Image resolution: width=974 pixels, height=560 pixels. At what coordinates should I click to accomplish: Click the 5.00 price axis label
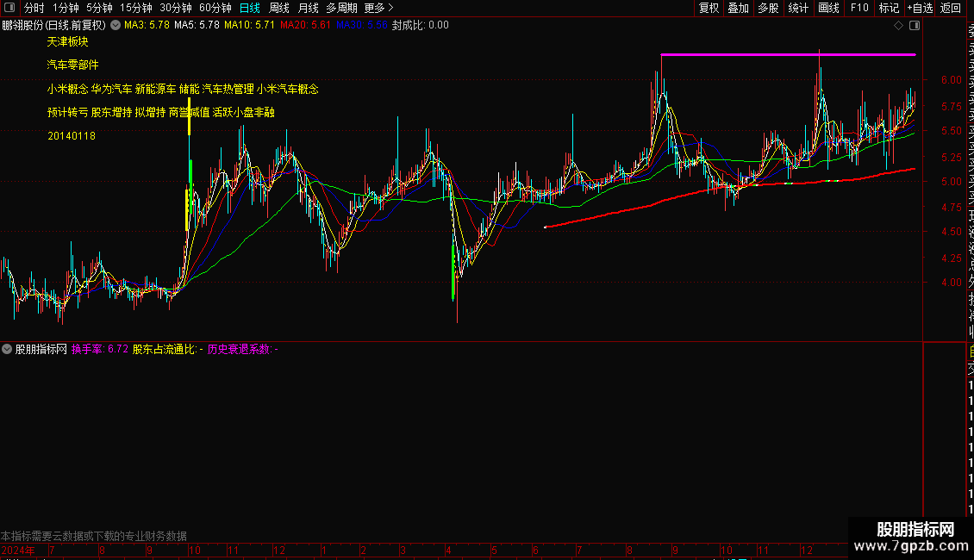click(951, 182)
